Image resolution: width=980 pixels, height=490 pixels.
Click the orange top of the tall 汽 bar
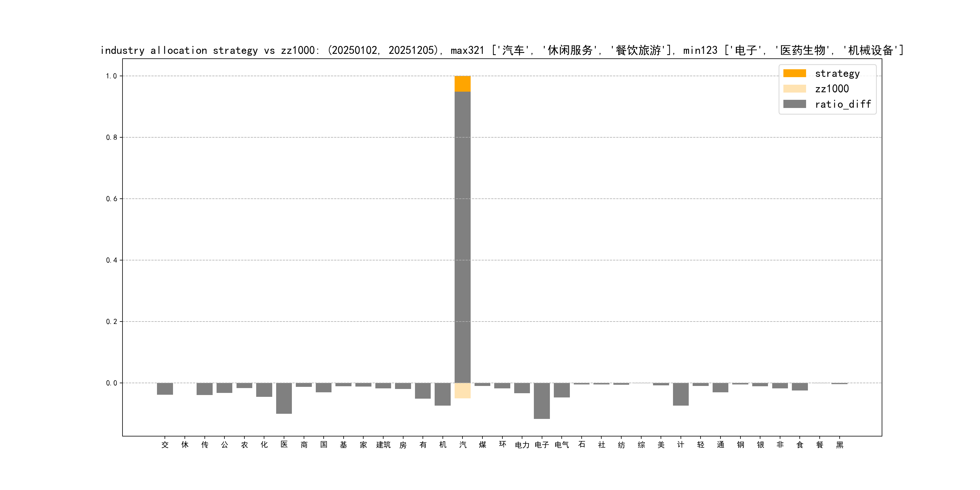[x=462, y=83]
